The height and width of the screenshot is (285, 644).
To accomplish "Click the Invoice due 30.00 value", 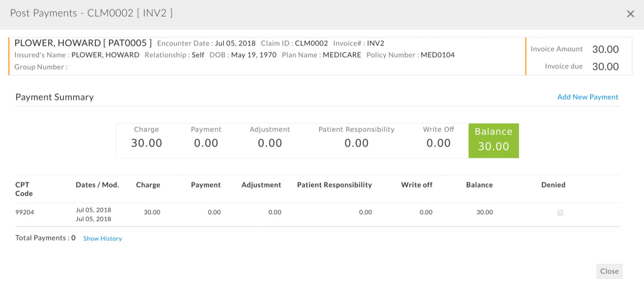I will 605,66.
